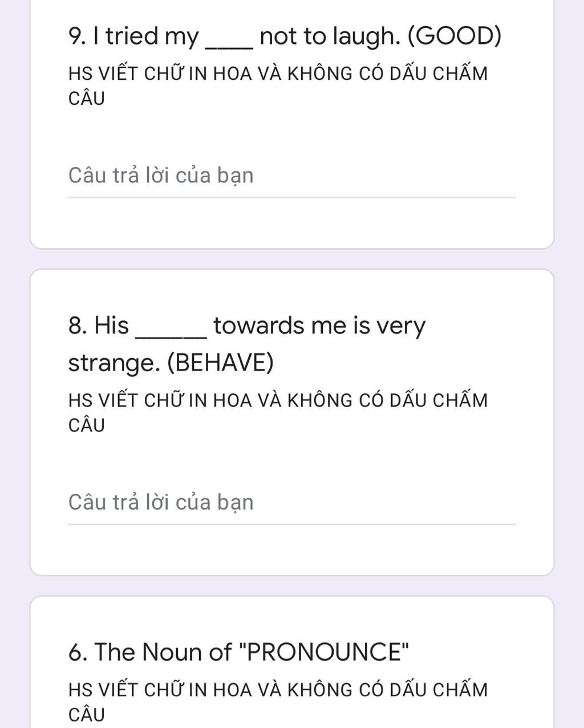Click the question 8 title starting with 'His'
This screenshot has width=584, height=728.
(246, 344)
